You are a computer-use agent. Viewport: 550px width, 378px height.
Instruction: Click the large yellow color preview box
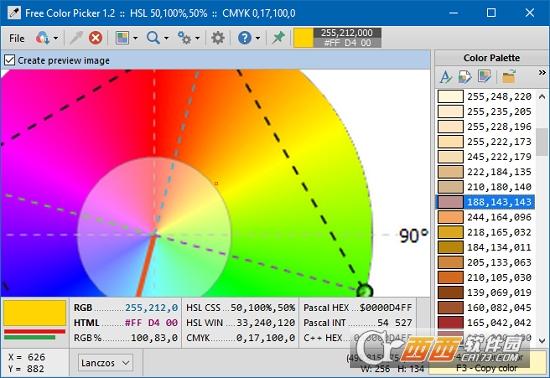coord(35,313)
